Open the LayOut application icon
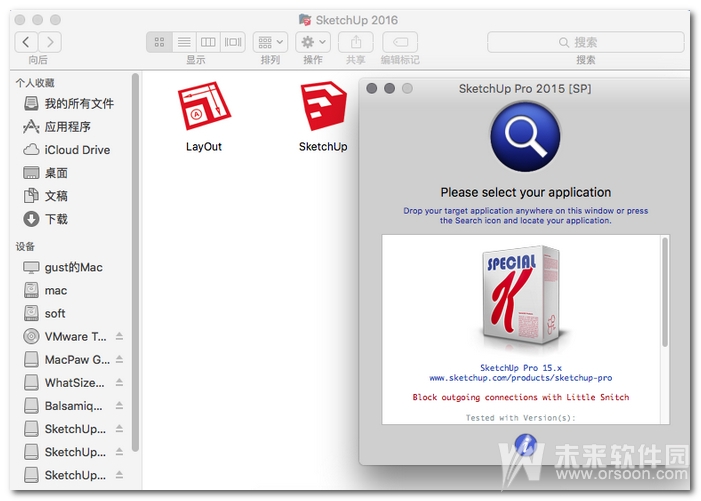 tap(204, 105)
